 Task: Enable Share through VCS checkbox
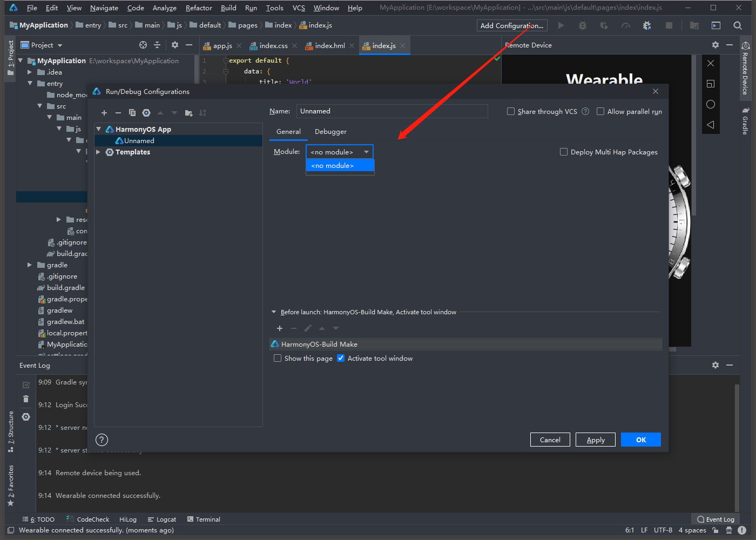click(x=511, y=111)
